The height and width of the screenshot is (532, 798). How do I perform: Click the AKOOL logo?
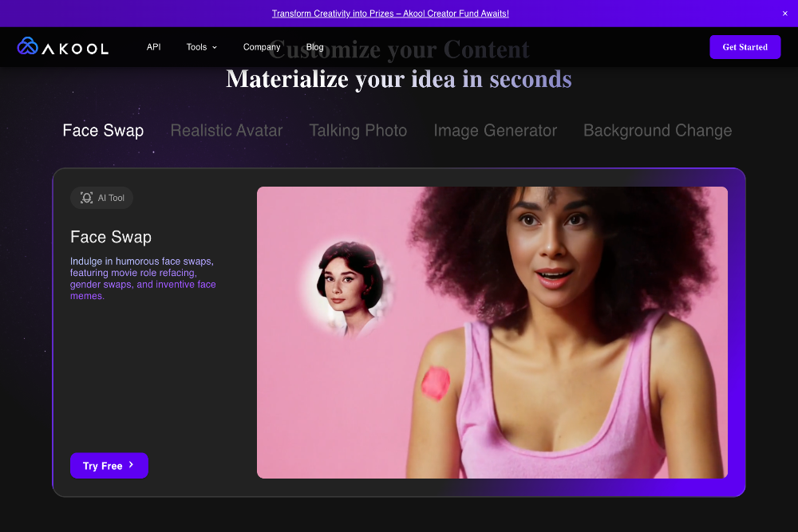coord(62,46)
